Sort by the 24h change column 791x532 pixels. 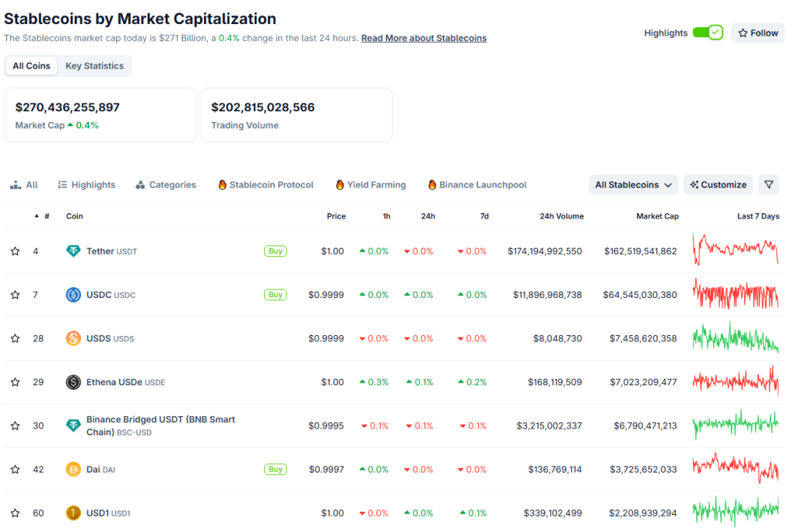428,216
